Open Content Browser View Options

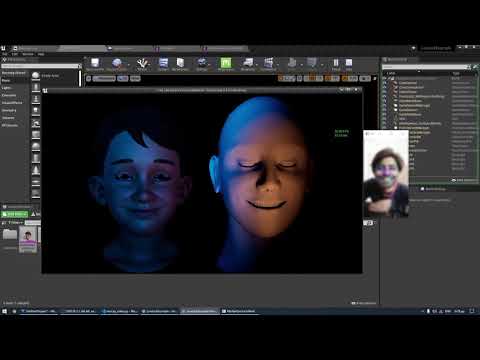[x=363, y=303]
